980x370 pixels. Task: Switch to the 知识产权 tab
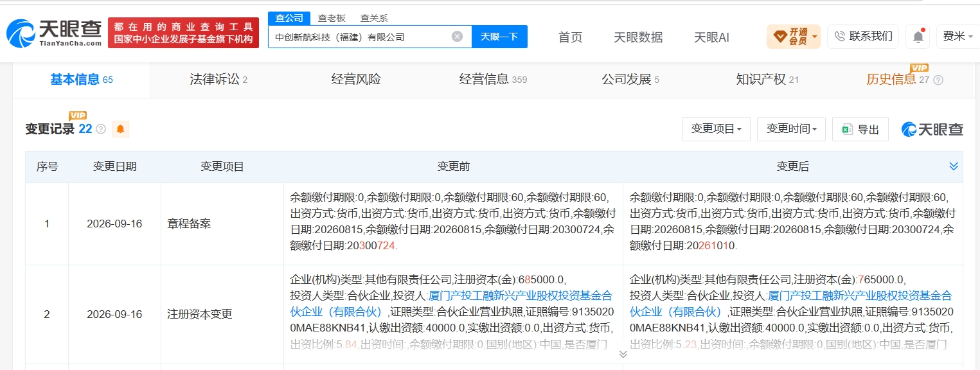click(x=767, y=80)
